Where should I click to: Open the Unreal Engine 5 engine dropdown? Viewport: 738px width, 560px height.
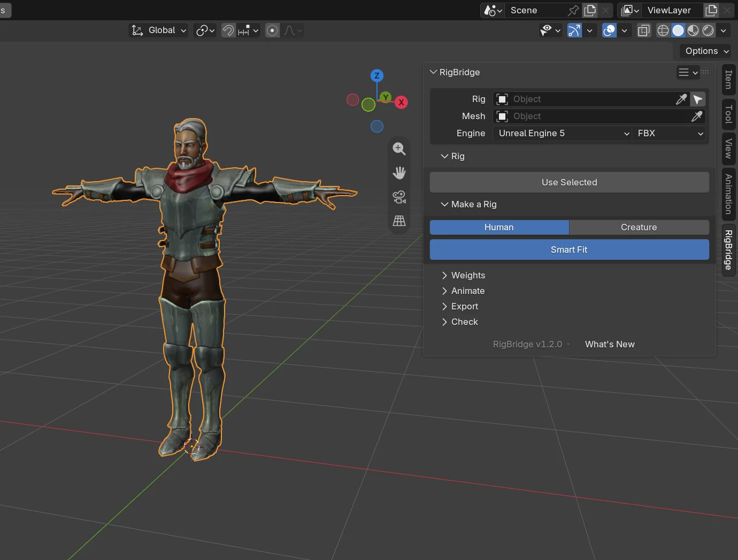point(563,134)
